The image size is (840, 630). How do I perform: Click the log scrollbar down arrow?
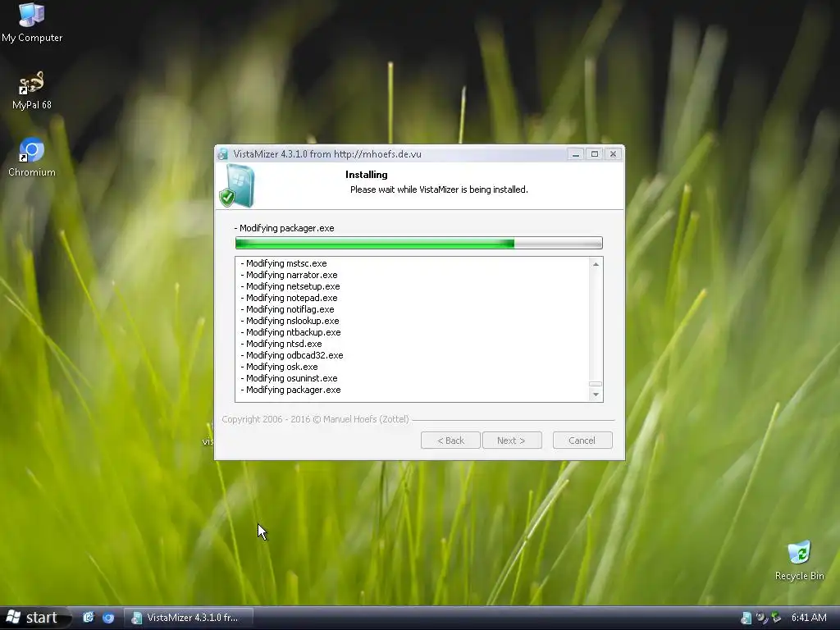596,395
